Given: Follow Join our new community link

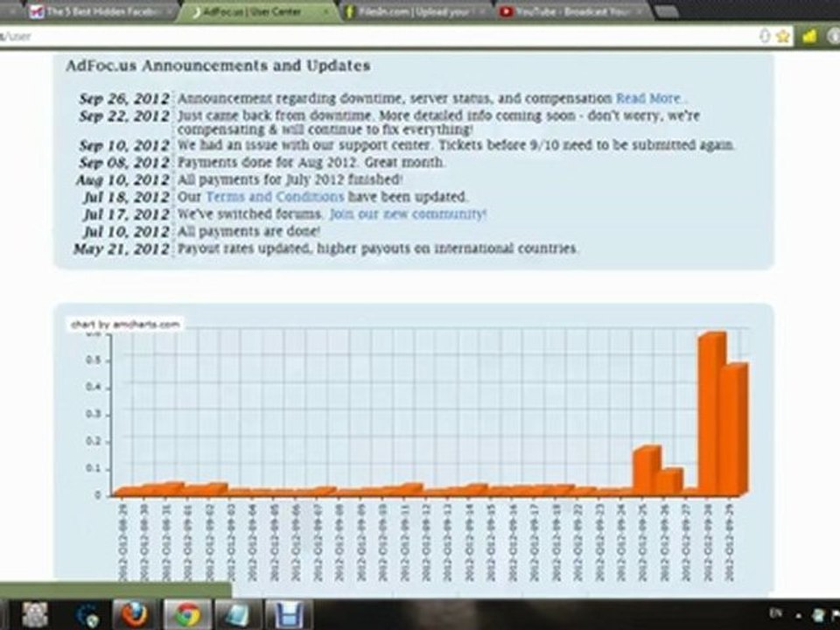Looking at the screenshot, I should pos(408,213).
